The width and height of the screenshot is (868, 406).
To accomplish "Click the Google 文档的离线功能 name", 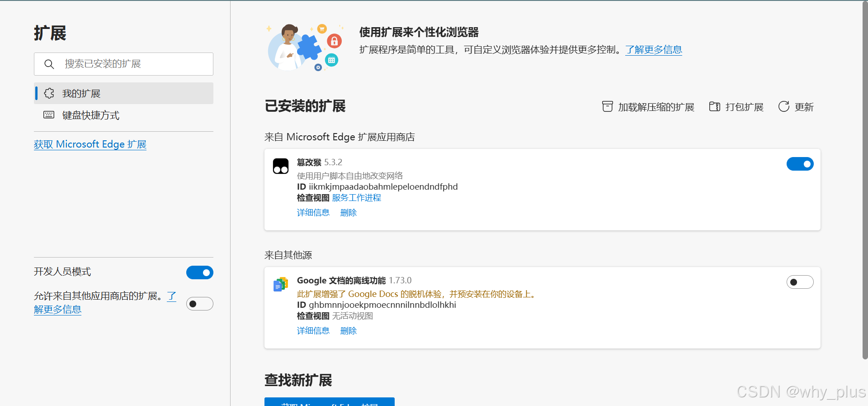I will 341,281.
